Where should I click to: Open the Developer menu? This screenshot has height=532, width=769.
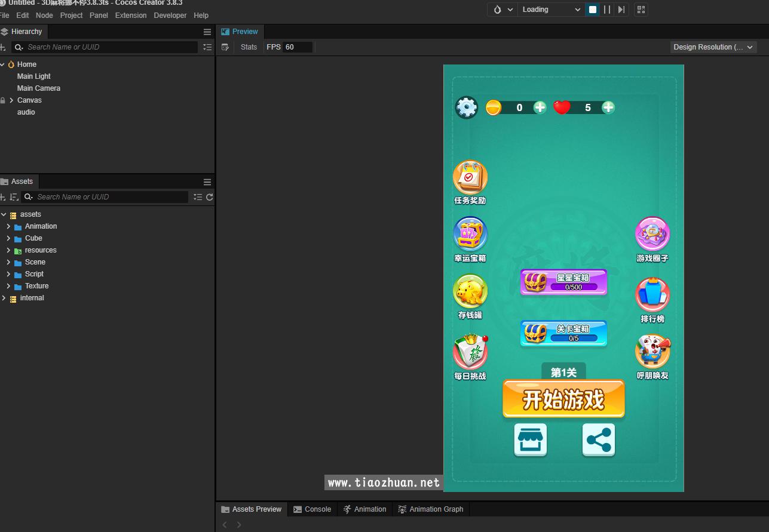[x=170, y=15]
